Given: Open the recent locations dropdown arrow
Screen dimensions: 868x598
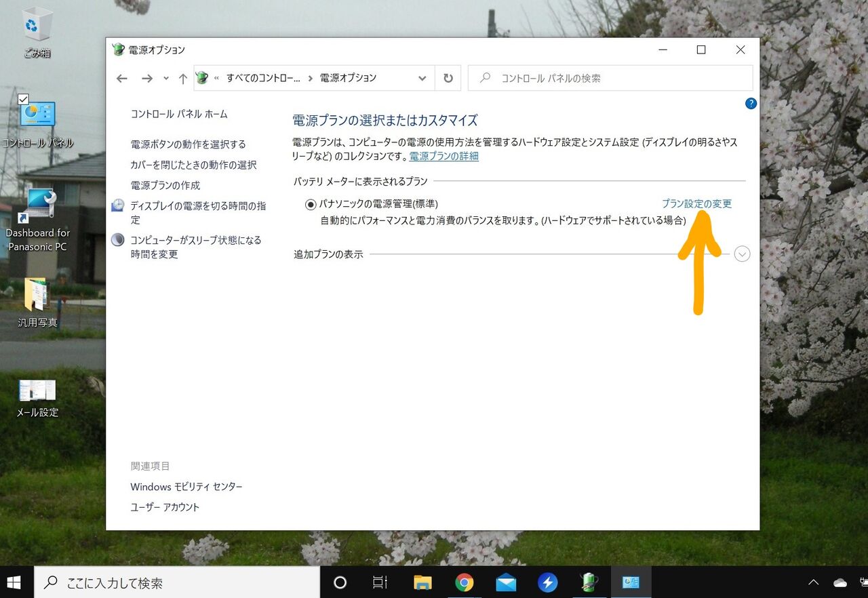Looking at the screenshot, I should click(166, 78).
